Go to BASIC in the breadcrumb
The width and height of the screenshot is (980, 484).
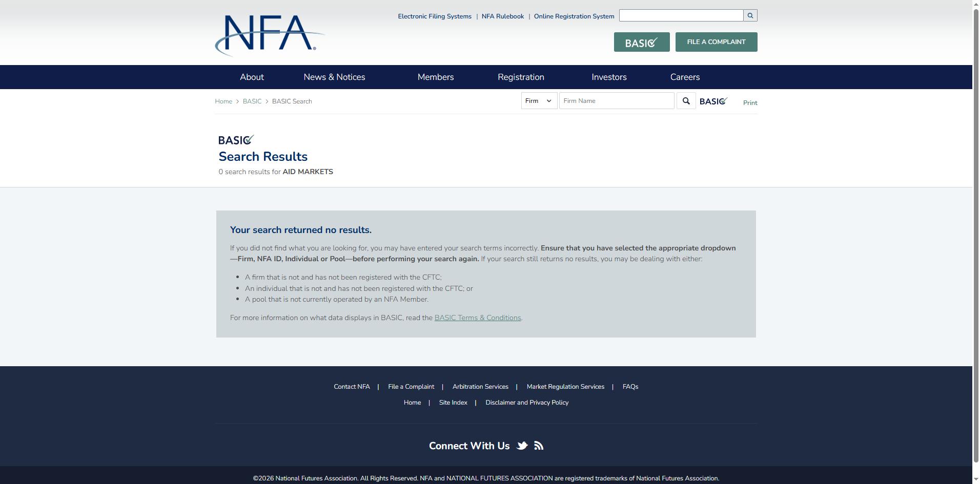point(252,101)
